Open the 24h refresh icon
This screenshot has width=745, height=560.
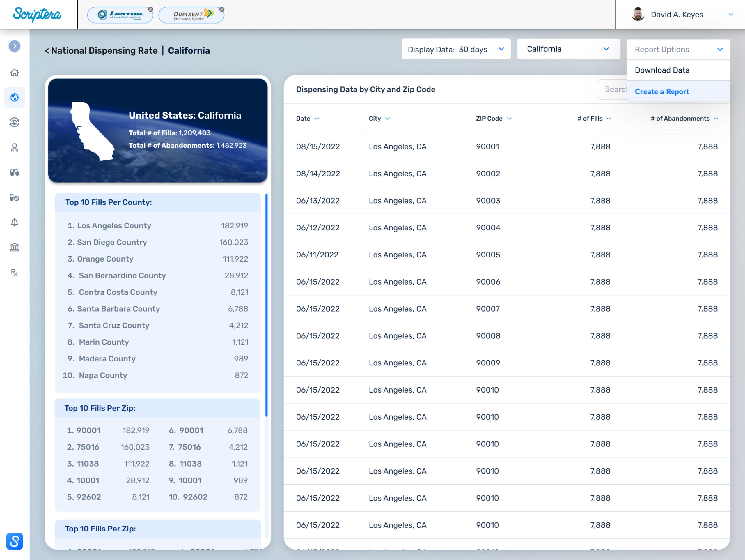pos(15,122)
